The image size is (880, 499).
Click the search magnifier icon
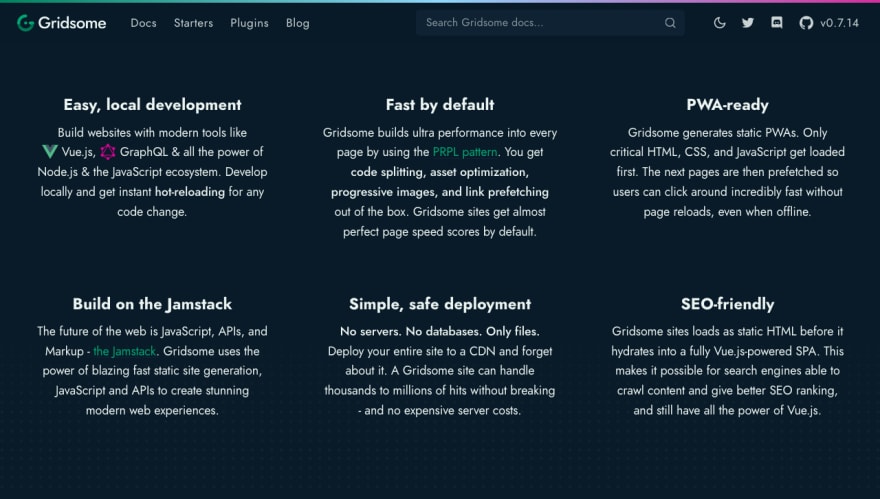670,23
